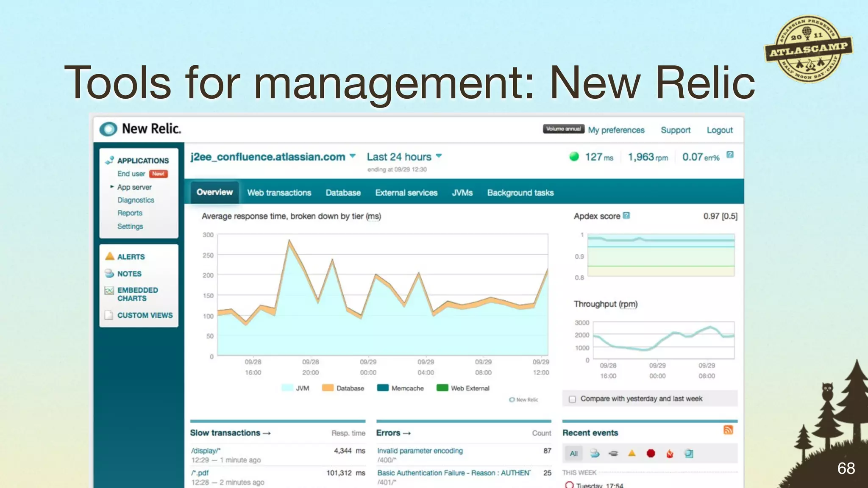Click the Notes speech bubble icon in sidebar
Viewport: 868px width, 488px height.
(109, 273)
